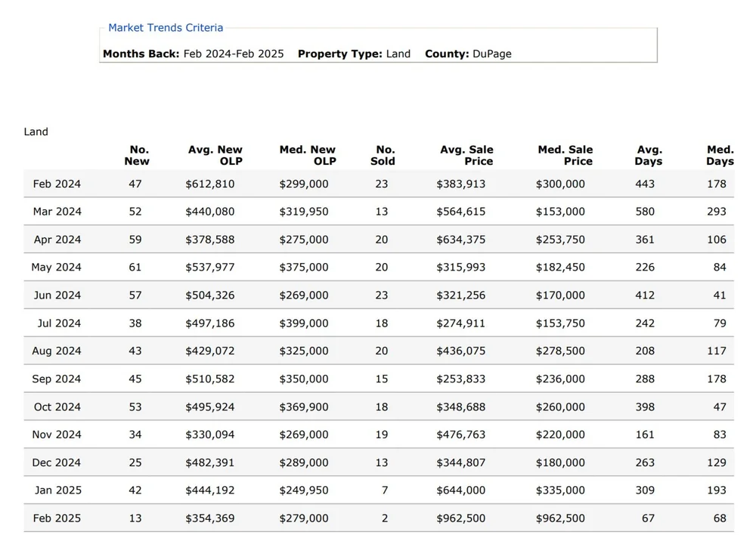This screenshot has height=560, width=756.
Task: Click the County DuPage value
Action: (x=492, y=54)
